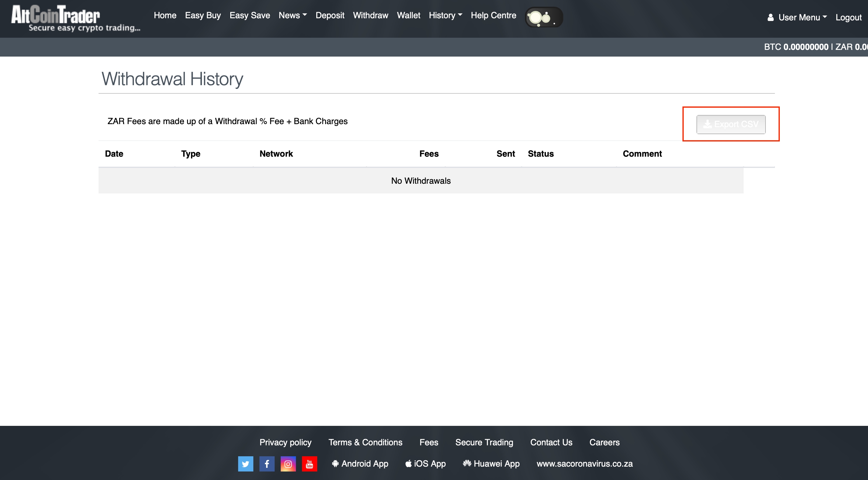Navigate to Easy Buy
Screen dimensions: 868x480
click(x=203, y=16)
